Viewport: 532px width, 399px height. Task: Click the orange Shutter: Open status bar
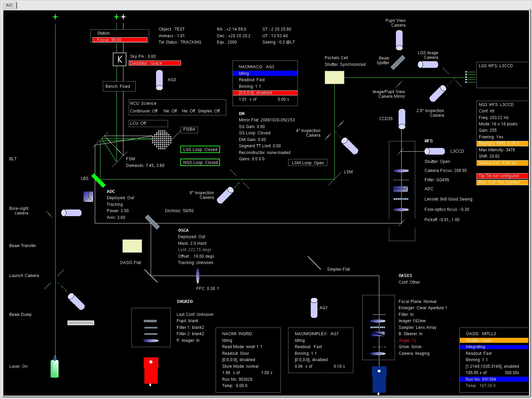pos(494,340)
